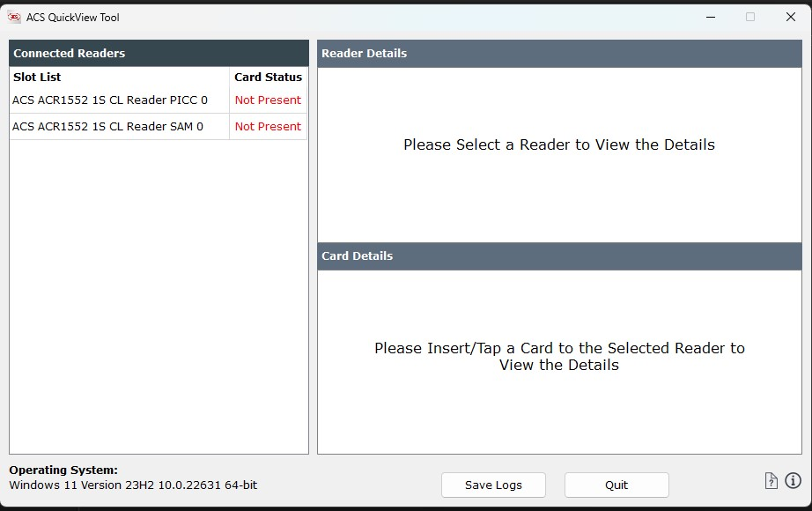Click the Quit button

click(x=616, y=485)
